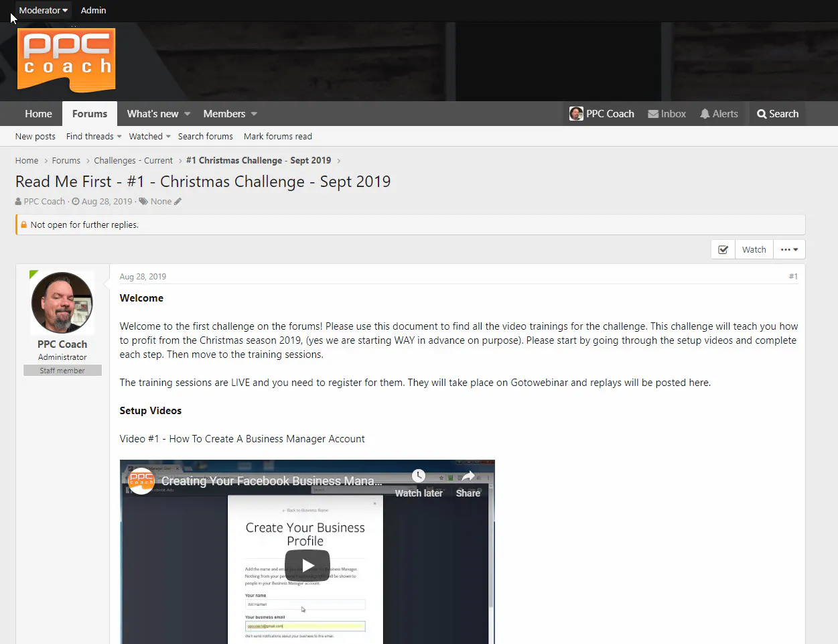Viewport: 838px width, 644px height.
Task: Click Challenges - Current breadcrumb
Action: [133, 161]
